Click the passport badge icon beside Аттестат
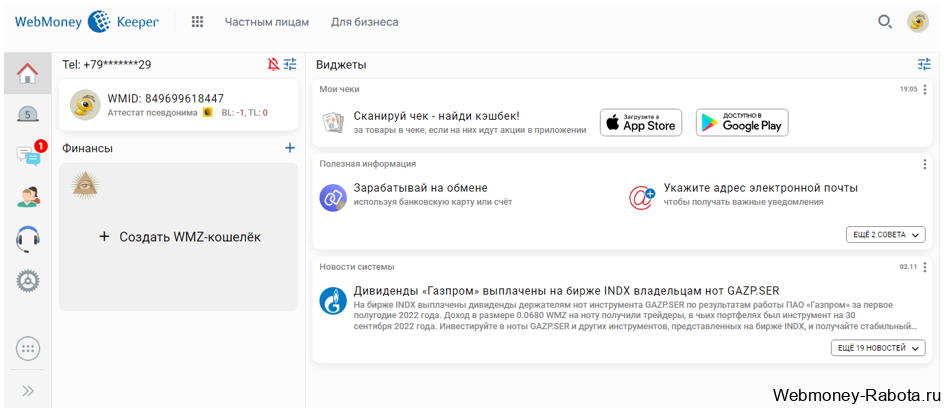Image resolution: width=950 pixels, height=413 pixels. [207, 113]
